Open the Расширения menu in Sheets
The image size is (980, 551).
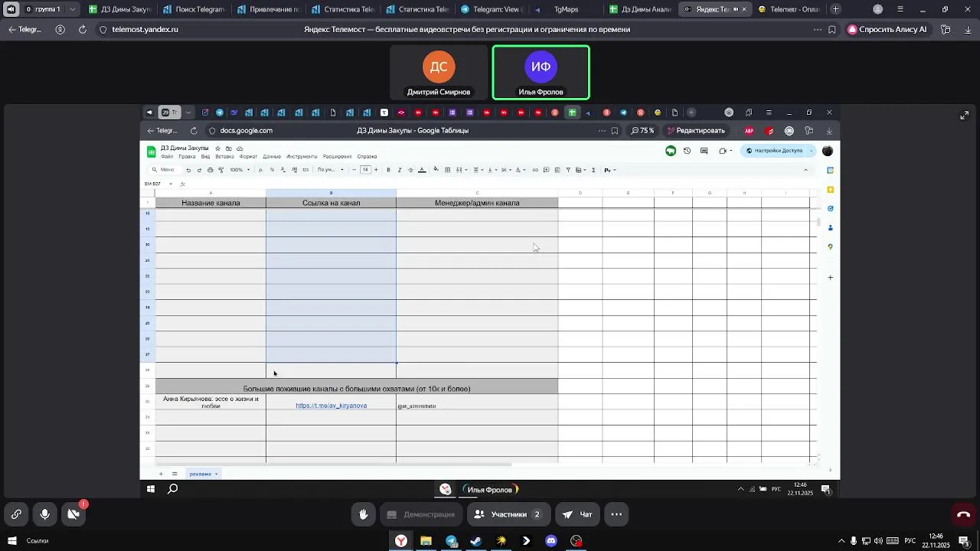(337, 157)
